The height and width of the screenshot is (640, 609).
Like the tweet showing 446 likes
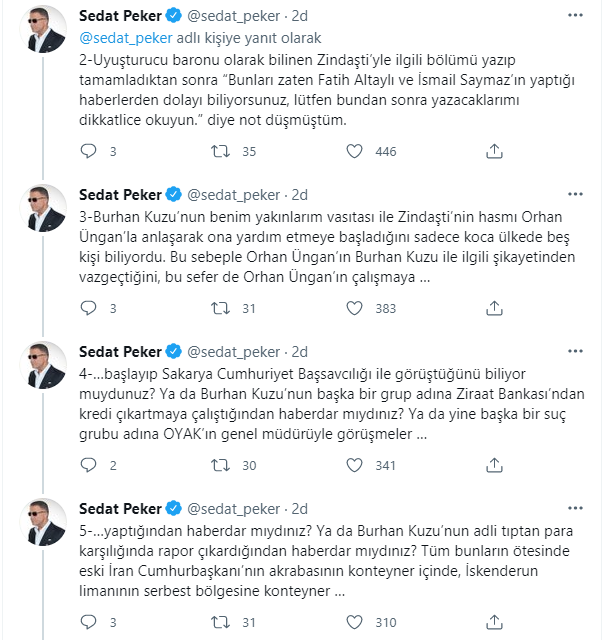(354, 151)
